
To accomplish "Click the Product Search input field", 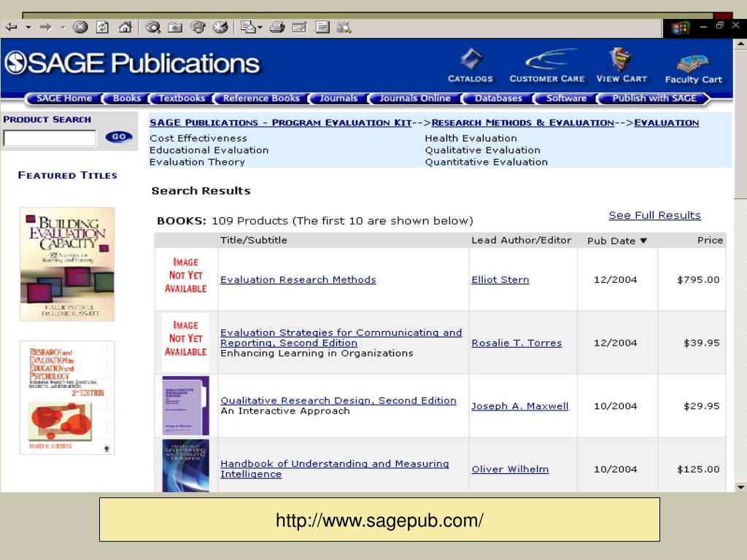I will tap(50, 138).
